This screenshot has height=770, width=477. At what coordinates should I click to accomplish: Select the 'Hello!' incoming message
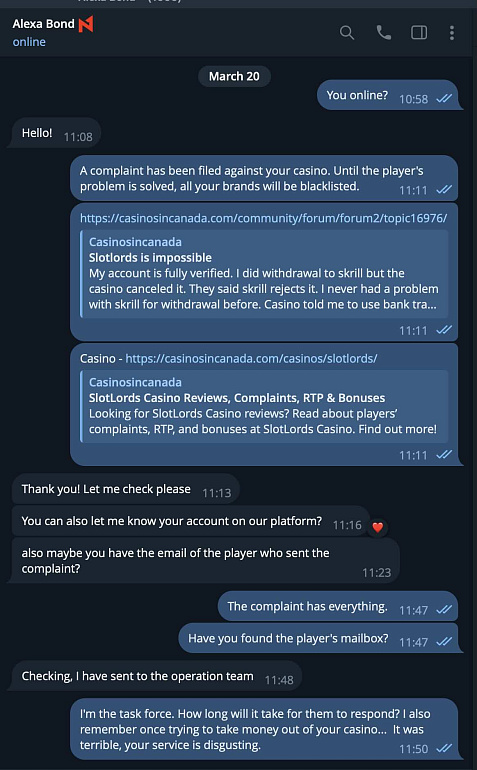56,133
